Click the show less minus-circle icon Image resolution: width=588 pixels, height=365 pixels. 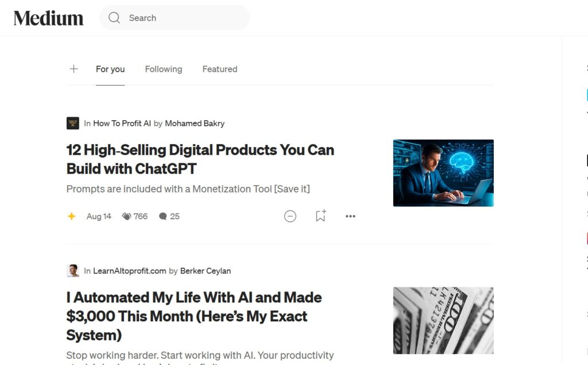click(x=291, y=216)
